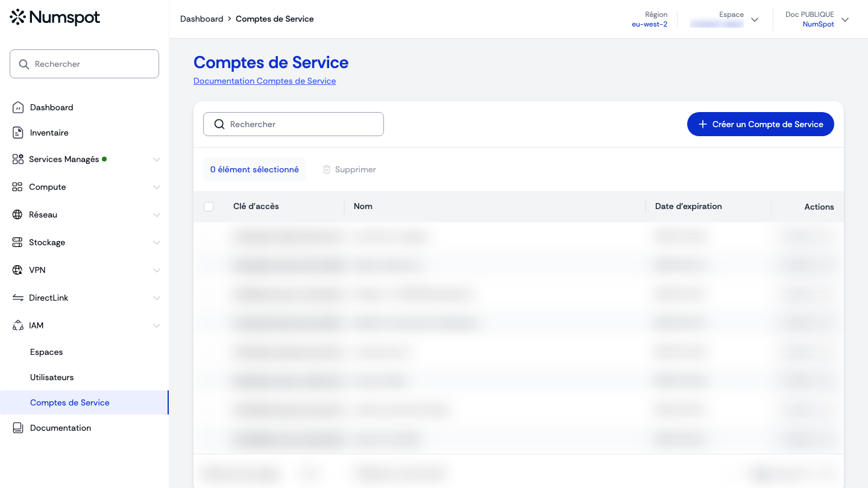Click the 0 élément sélectionné label
This screenshot has width=868, height=488.
click(x=254, y=169)
